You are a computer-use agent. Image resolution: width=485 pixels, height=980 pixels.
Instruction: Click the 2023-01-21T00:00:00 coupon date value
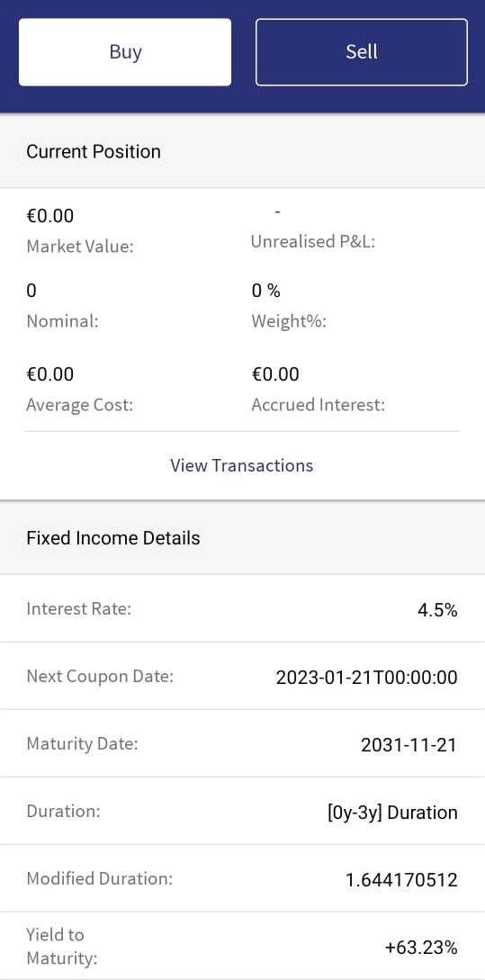click(x=367, y=678)
